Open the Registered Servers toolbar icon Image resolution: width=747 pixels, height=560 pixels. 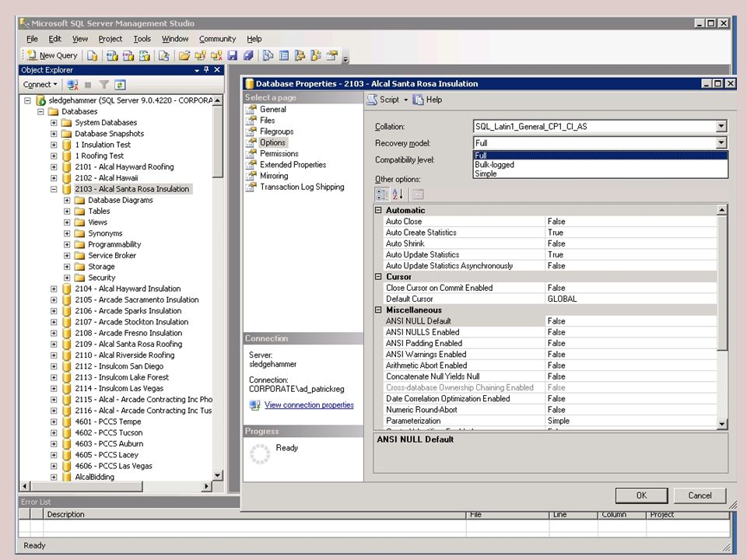[268, 56]
